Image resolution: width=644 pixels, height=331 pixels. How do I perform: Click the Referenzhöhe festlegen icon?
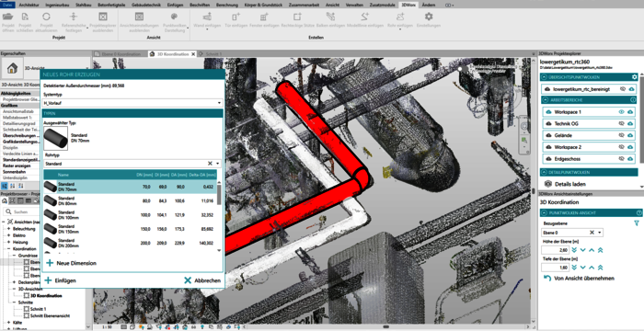pyautogui.click(x=74, y=17)
